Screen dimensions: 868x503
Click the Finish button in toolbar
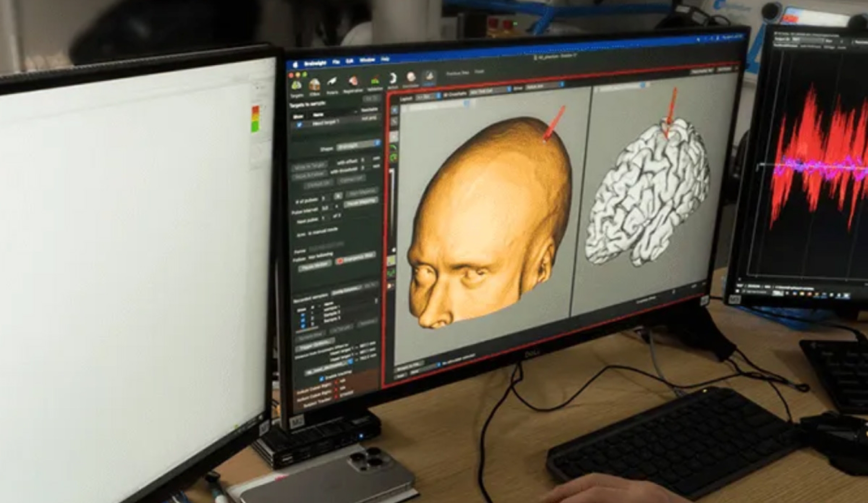click(479, 71)
